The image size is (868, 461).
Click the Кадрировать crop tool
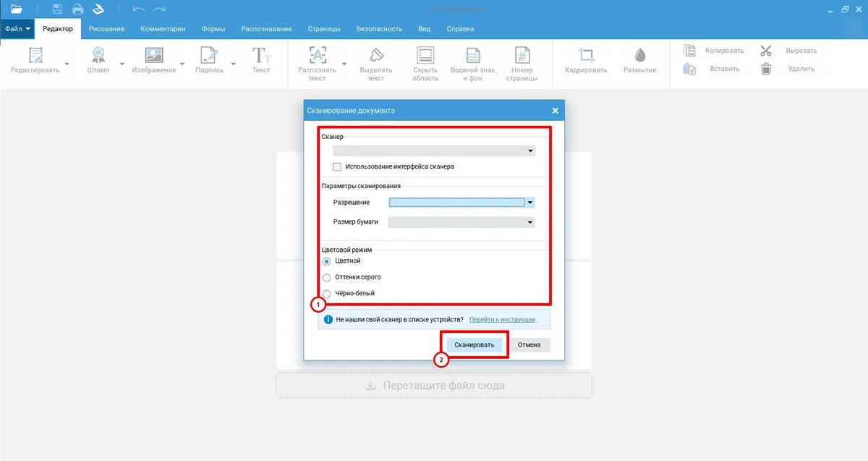586,56
